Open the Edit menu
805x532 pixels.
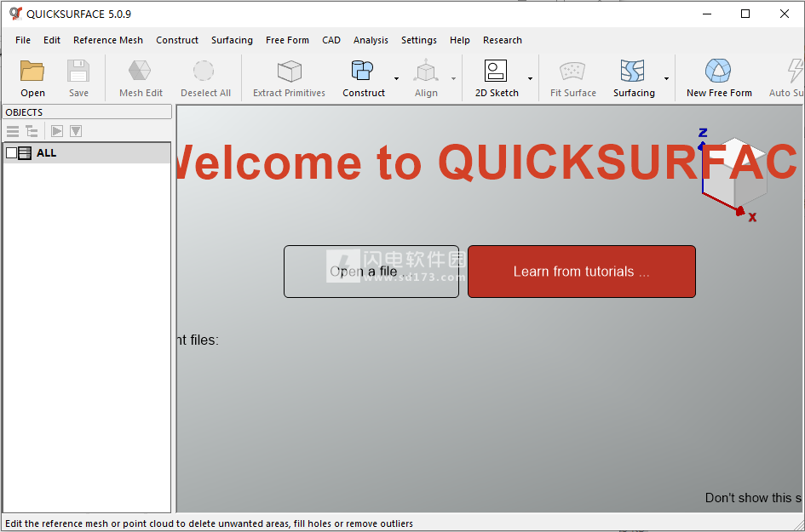[x=51, y=40]
